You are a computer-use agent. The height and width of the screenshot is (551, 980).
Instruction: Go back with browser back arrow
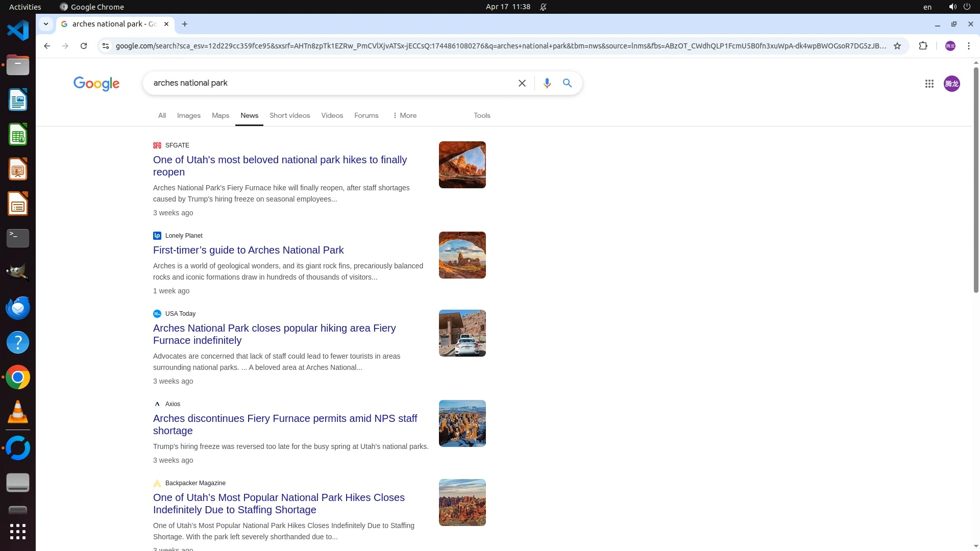pyautogui.click(x=47, y=46)
